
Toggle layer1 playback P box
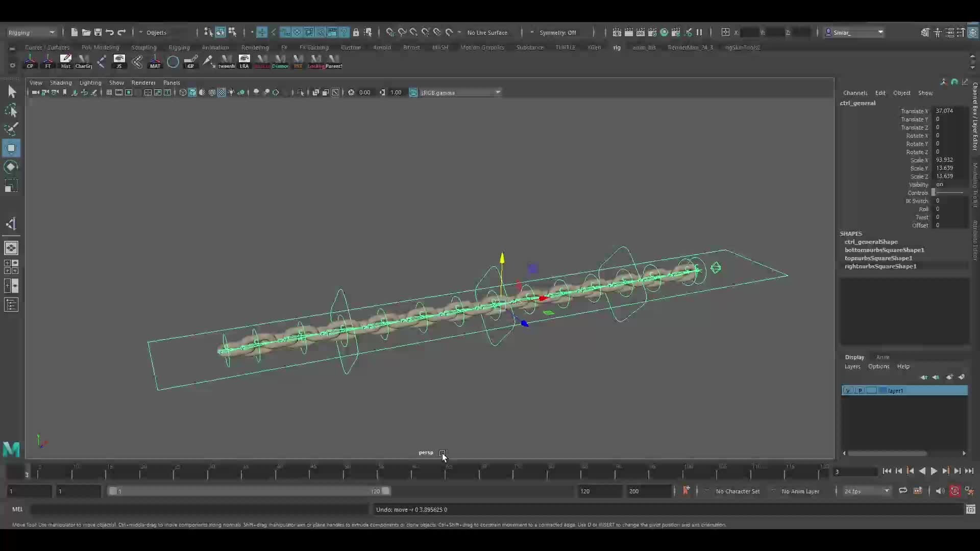coord(860,390)
